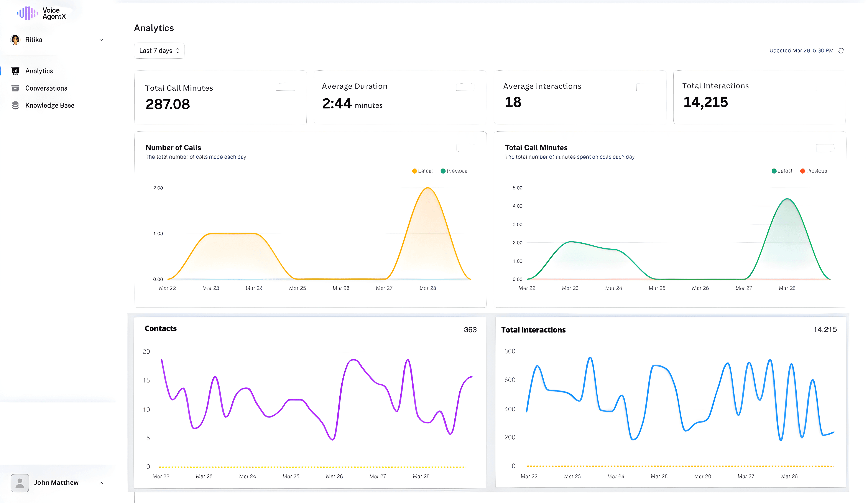Click the Voice AgentX logo
This screenshot has height=503, width=868.
pos(41,13)
